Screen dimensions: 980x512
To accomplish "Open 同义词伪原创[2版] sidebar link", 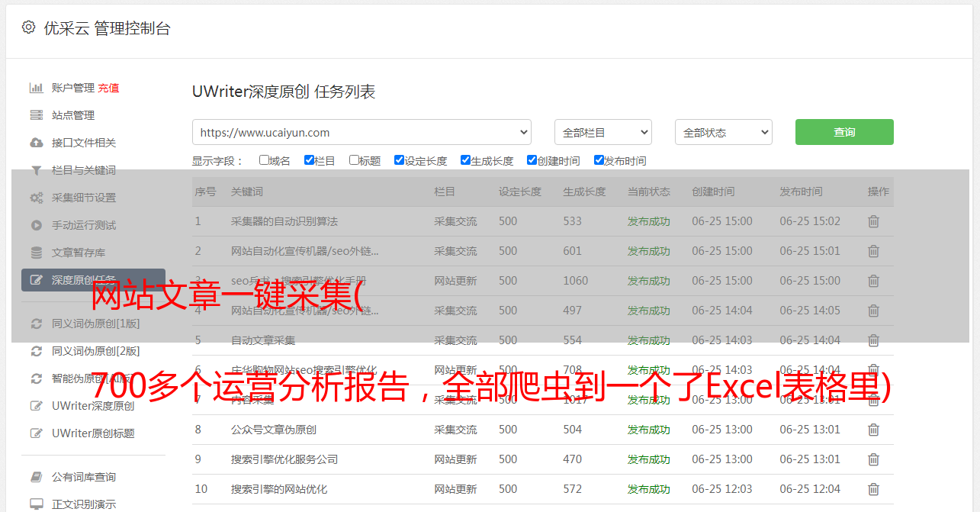I will [95, 351].
